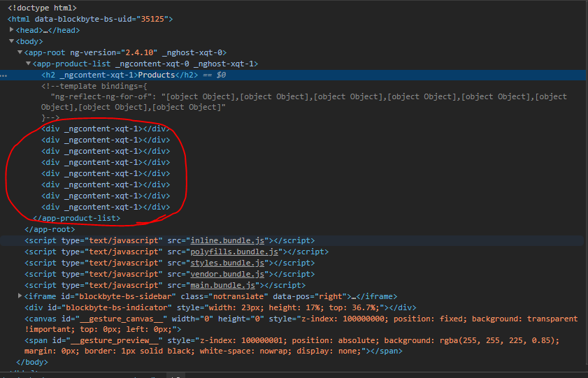Collapse the body element arrow

tap(12, 41)
